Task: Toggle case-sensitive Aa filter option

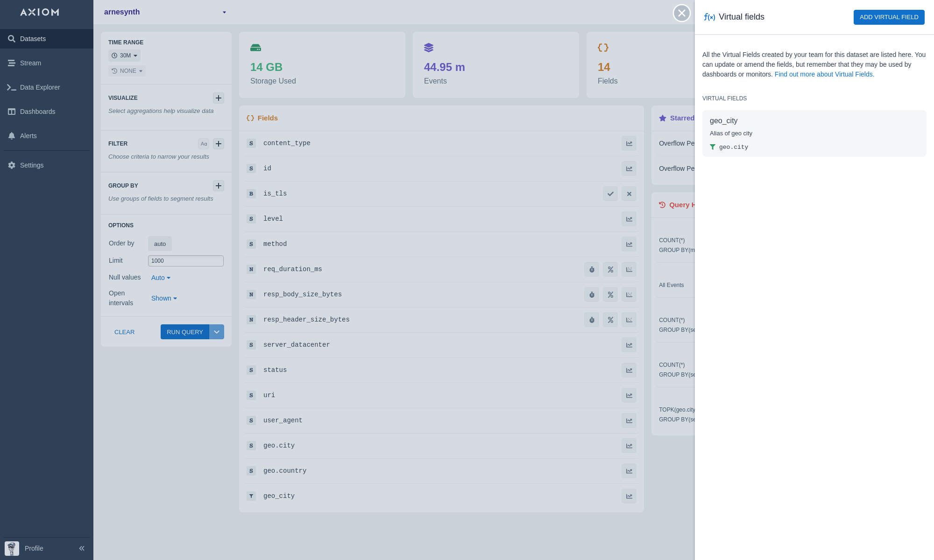Action: click(204, 144)
